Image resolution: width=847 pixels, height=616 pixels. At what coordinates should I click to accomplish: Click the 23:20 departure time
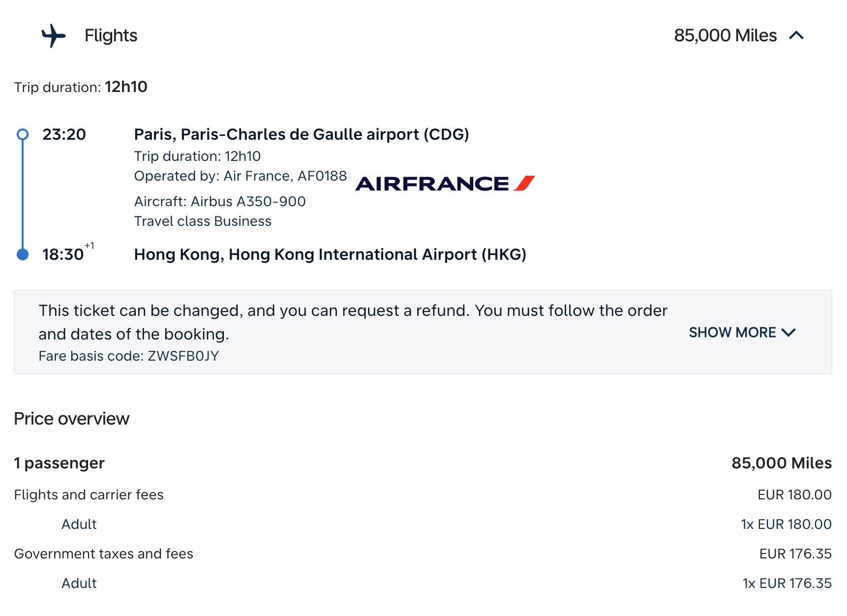tap(64, 134)
